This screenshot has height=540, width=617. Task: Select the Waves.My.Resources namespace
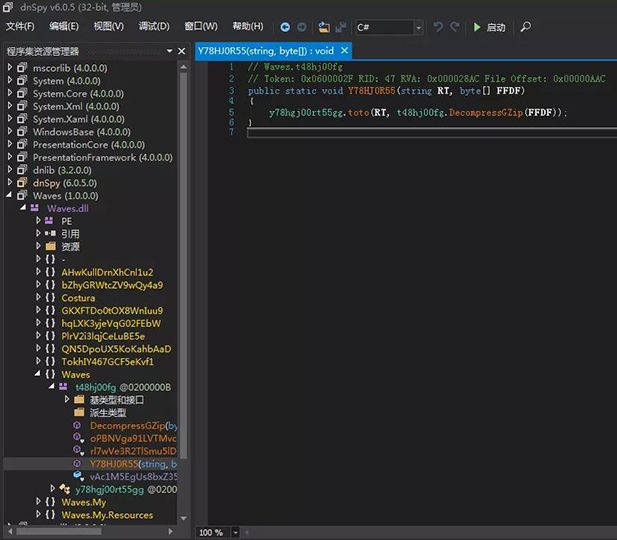click(107, 515)
